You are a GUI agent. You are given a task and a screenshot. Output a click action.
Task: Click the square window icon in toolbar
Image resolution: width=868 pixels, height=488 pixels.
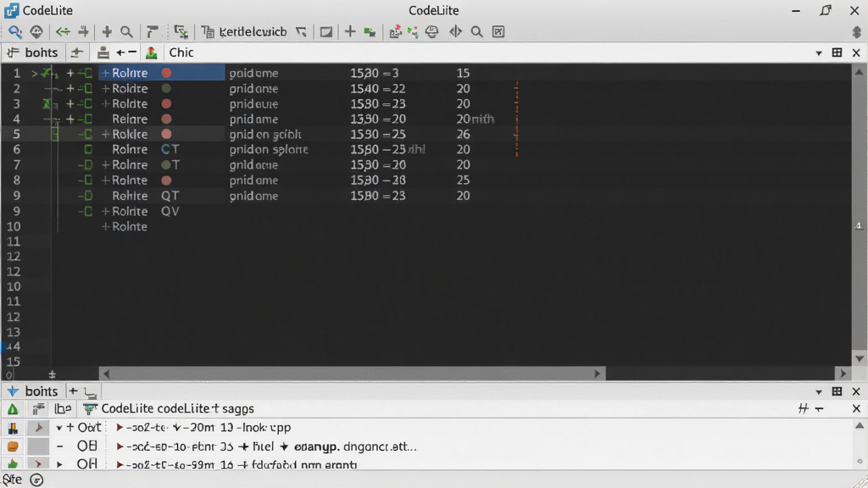[x=326, y=32]
